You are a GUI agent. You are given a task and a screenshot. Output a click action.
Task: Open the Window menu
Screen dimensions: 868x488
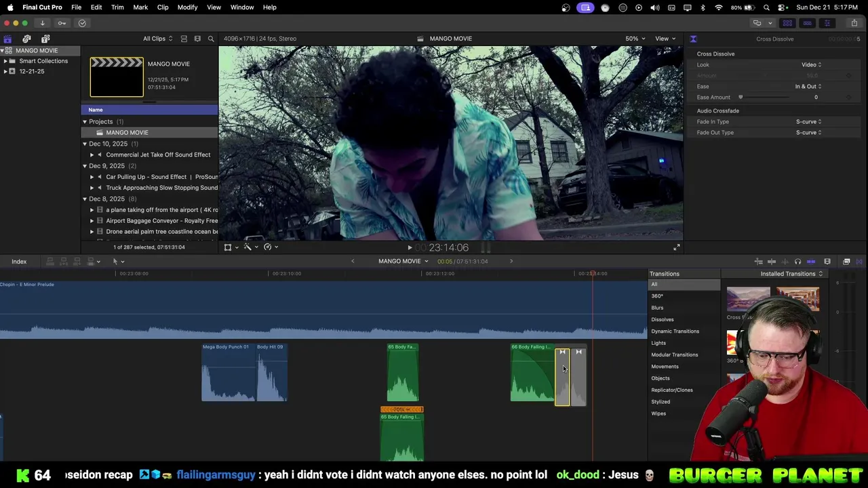click(x=242, y=7)
